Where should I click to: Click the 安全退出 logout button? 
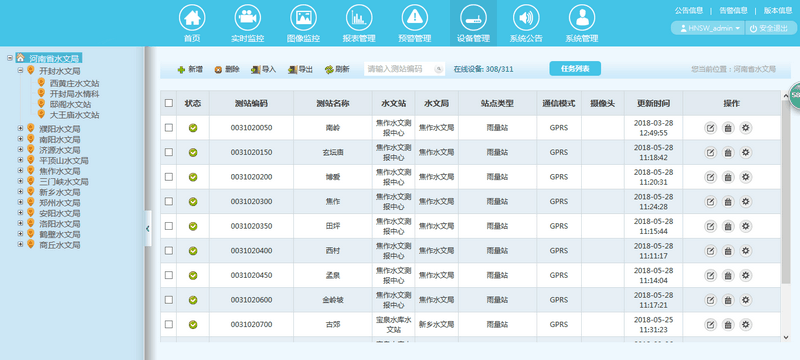pyautogui.click(x=769, y=28)
